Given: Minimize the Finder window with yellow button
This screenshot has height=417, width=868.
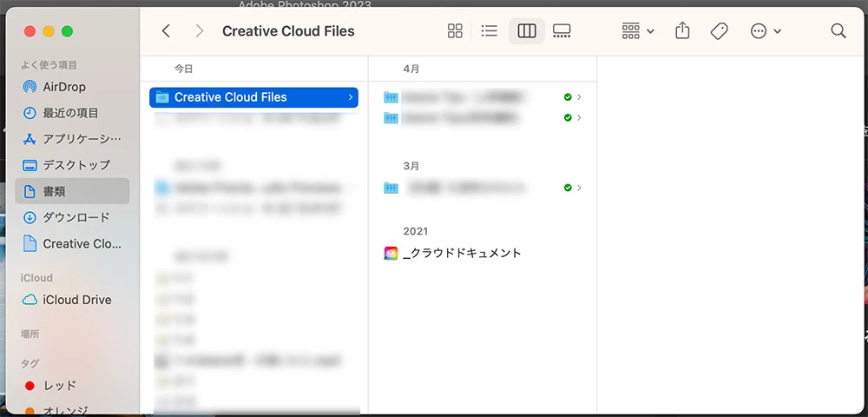Looking at the screenshot, I should pos(49,31).
